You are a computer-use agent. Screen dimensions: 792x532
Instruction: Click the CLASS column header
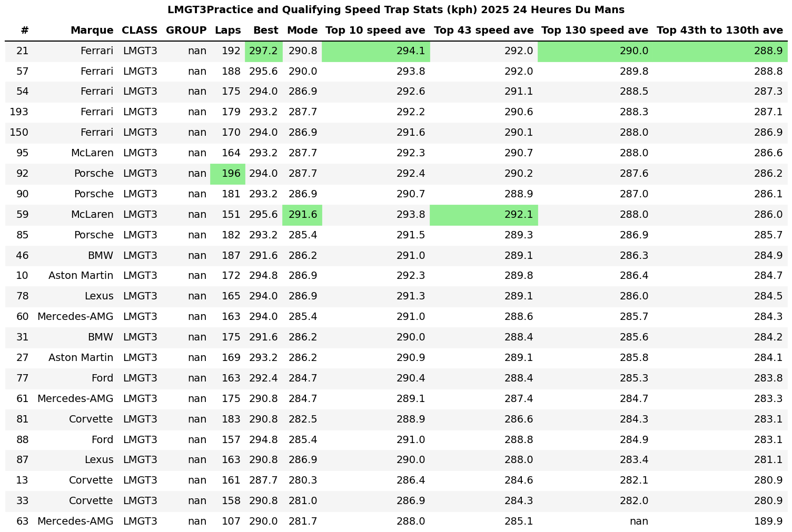pos(140,30)
